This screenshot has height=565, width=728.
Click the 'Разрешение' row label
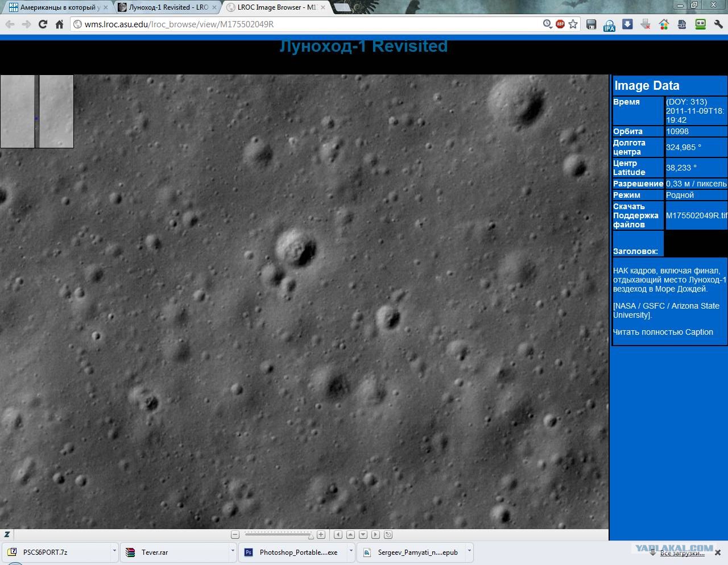tap(638, 184)
